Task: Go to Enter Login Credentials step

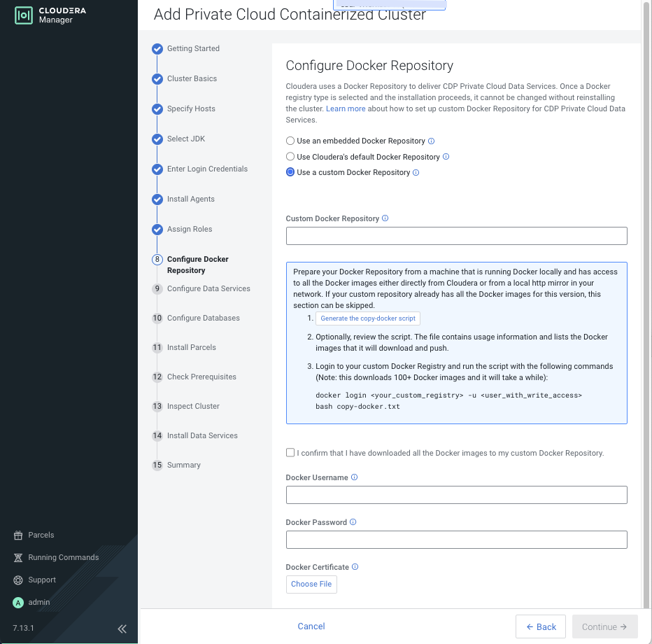Action: point(207,169)
